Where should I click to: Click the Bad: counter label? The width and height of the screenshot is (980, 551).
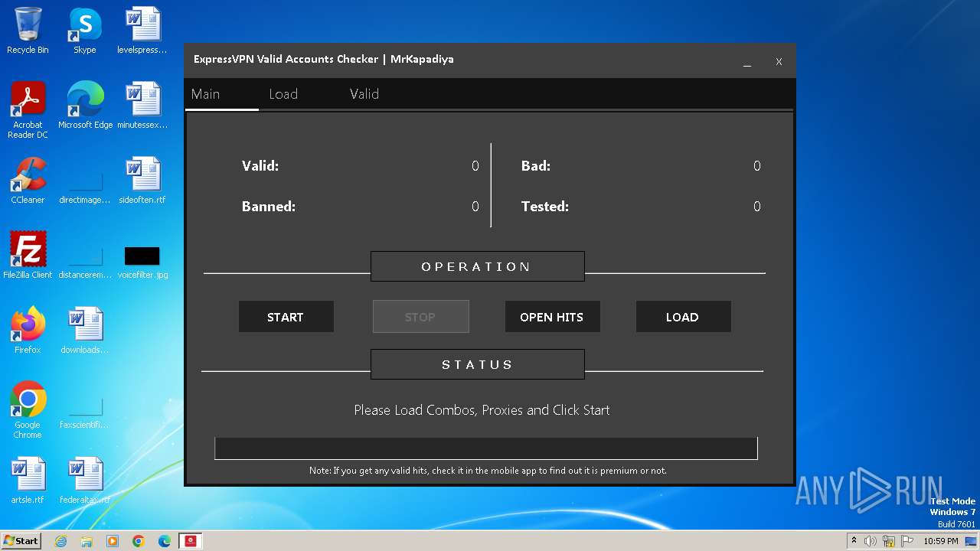[x=536, y=166]
